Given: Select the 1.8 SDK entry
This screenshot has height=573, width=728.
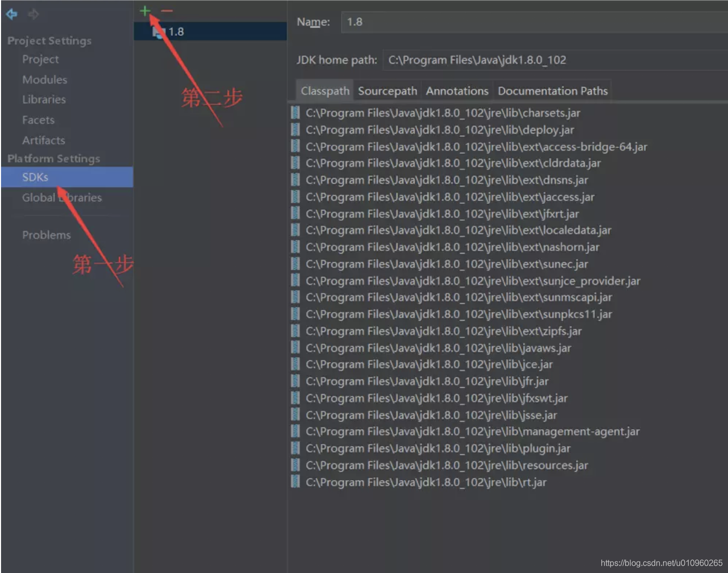Looking at the screenshot, I should click(x=210, y=32).
